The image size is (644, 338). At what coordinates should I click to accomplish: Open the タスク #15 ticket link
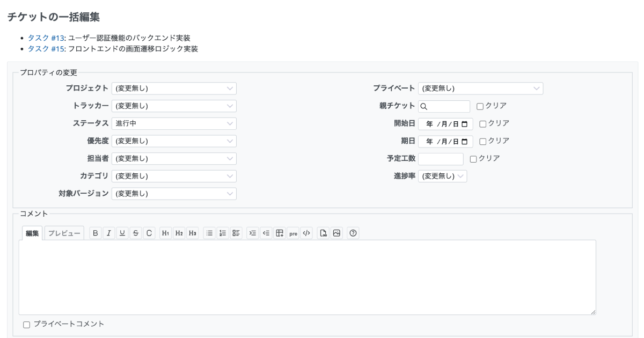point(46,49)
